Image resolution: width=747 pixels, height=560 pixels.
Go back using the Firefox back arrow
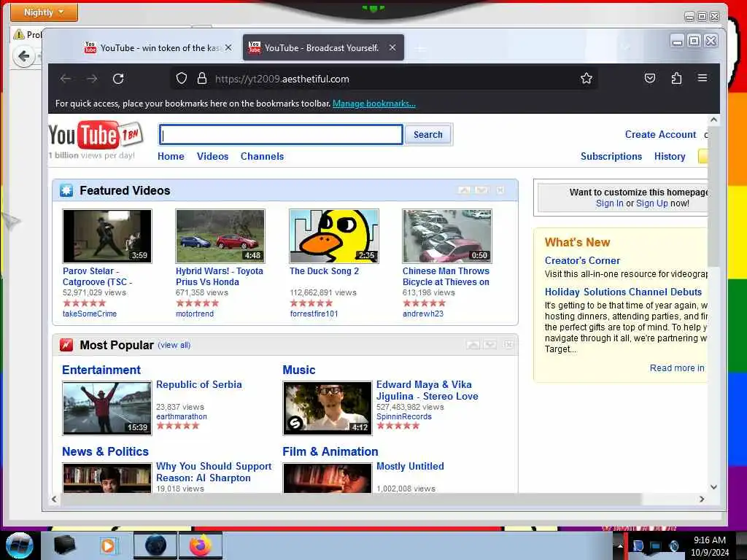pyautogui.click(x=66, y=79)
